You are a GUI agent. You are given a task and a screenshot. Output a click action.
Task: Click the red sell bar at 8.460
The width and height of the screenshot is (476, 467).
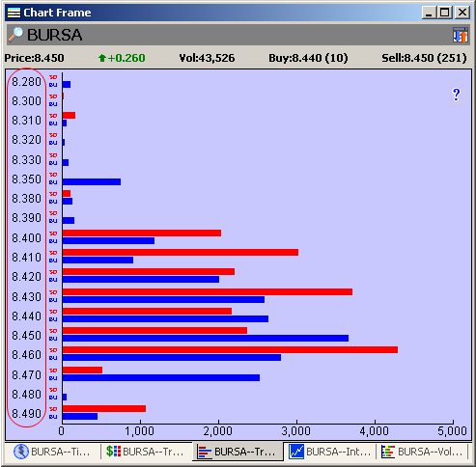tap(230, 349)
